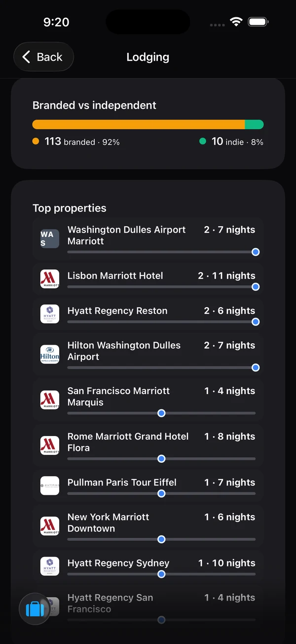Click the Washington Dulles Airport Marriott slider knob
This screenshot has width=296, height=644.
(x=256, y=252)
